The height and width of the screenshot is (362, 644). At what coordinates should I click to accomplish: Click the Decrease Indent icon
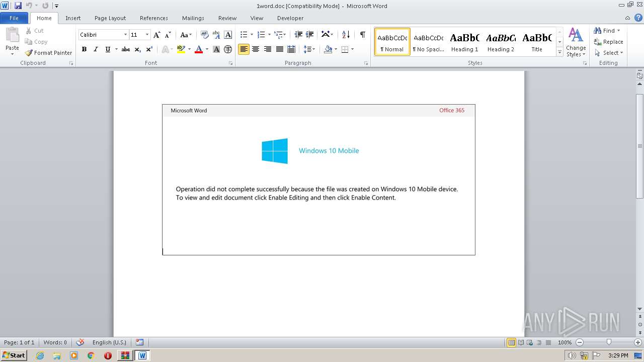(298, 35)
